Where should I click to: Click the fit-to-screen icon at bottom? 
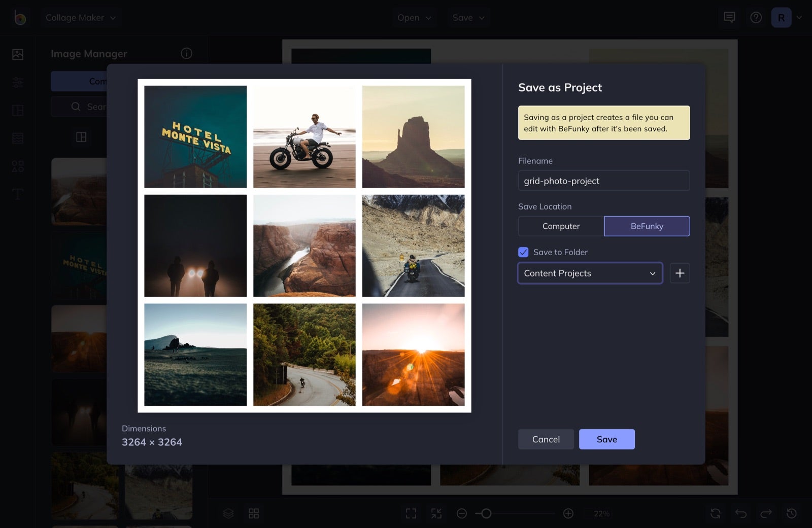point(411,513)
